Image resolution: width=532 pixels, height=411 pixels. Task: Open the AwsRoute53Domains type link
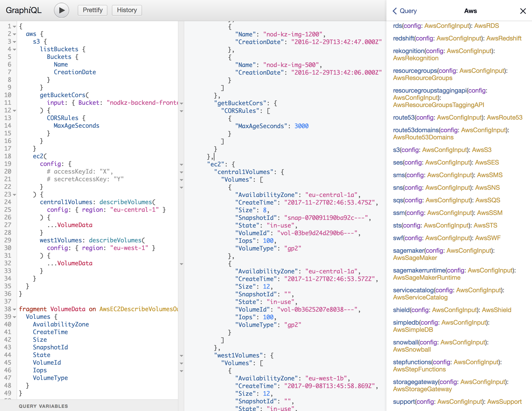[x=423, y=138]
